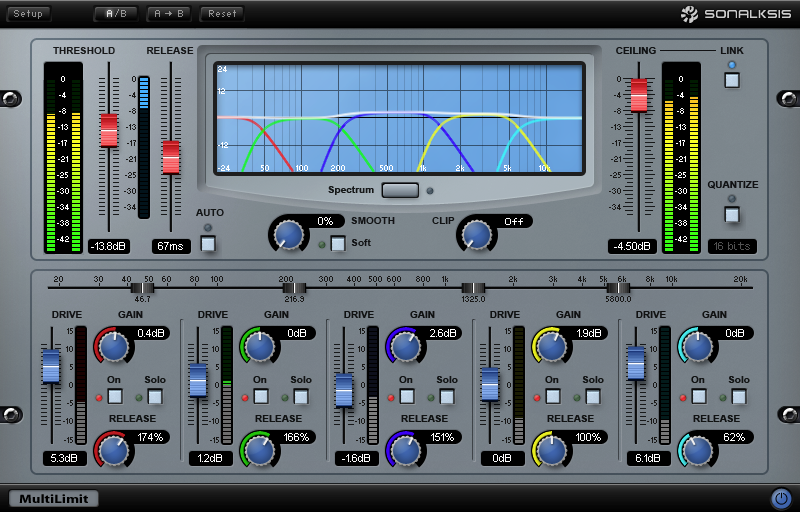Click the Smooth knob
Screen dimensions: 800x512
pos(288,235)
